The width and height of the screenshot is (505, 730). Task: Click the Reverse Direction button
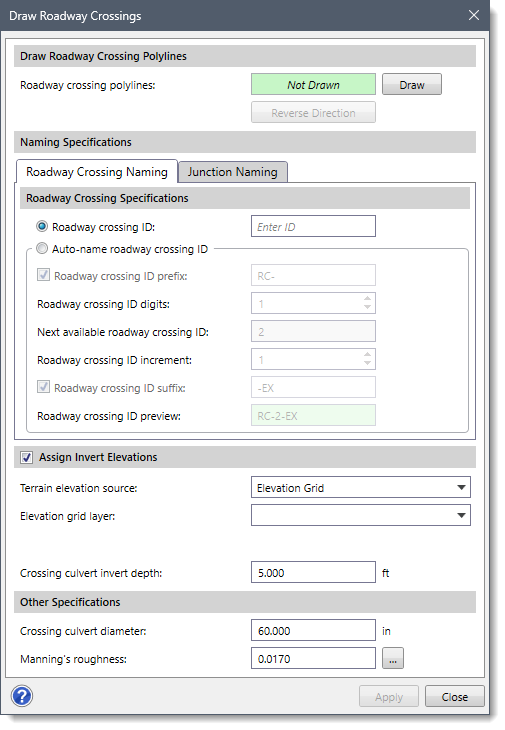click(313, 113)
